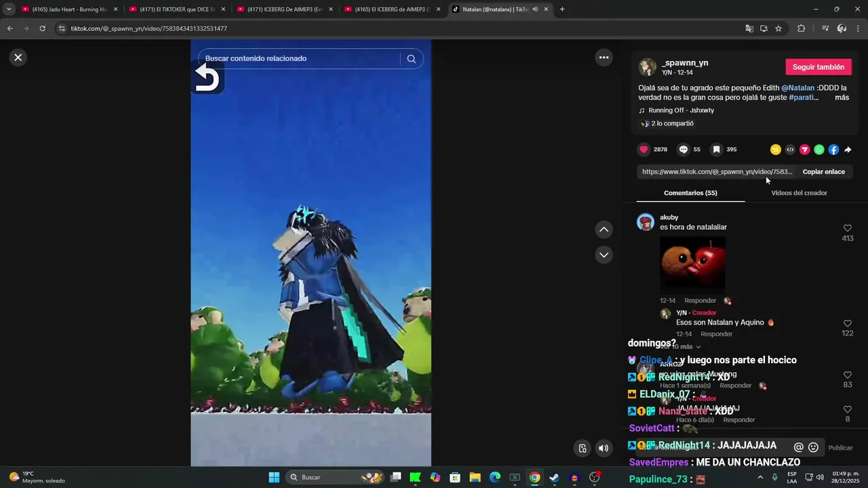Open the coconut and apple comment image
The height and width of the screenshot is (488, 868).
pyautogui.click(x=692, y=264)
